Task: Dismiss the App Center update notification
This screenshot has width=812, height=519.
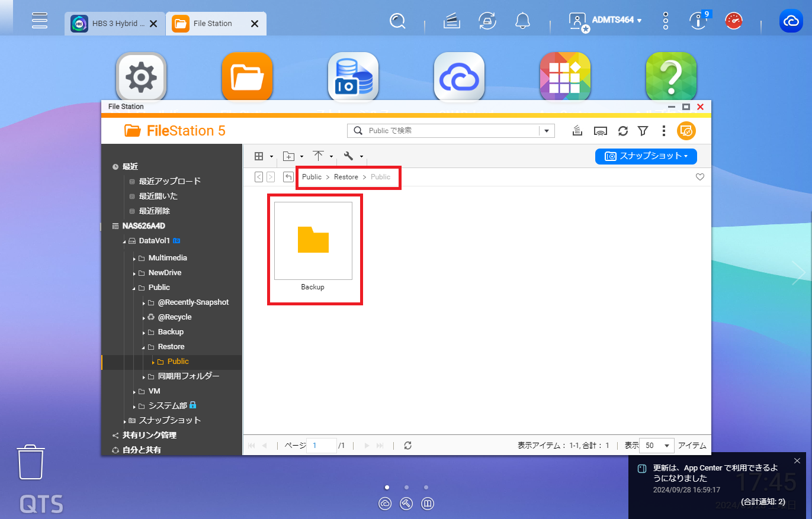Action: tap(797, 460)
